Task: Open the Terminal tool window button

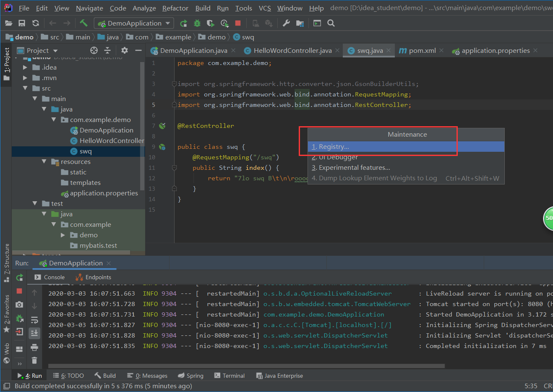Action: pos(230,376)
